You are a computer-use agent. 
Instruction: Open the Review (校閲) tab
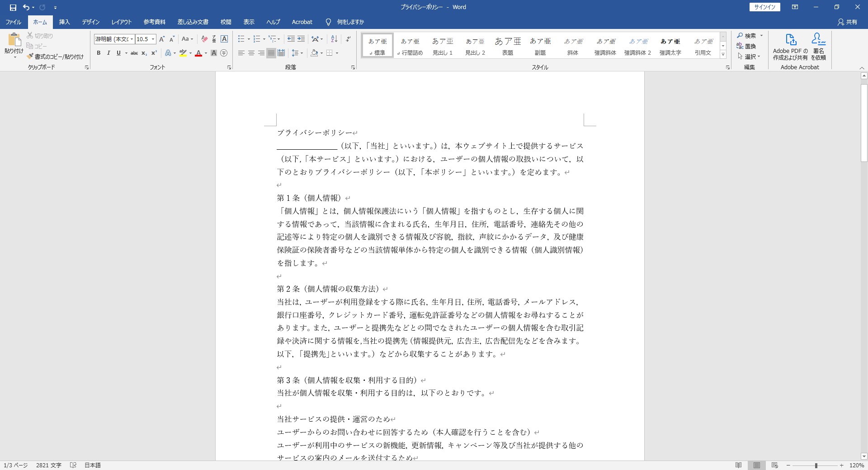pos(226,22)
